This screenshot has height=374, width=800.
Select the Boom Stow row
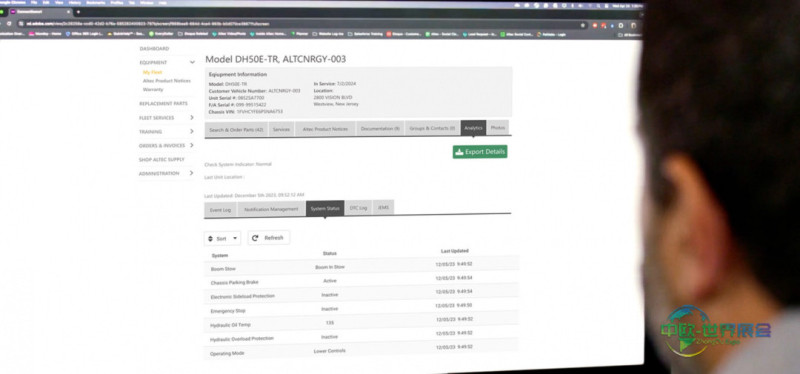(x=361, y=266)
